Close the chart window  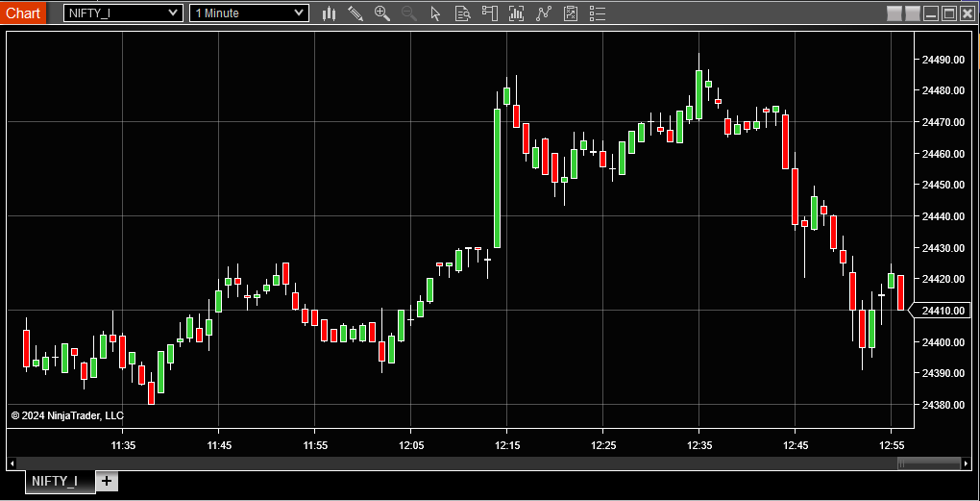coord(967,13)
